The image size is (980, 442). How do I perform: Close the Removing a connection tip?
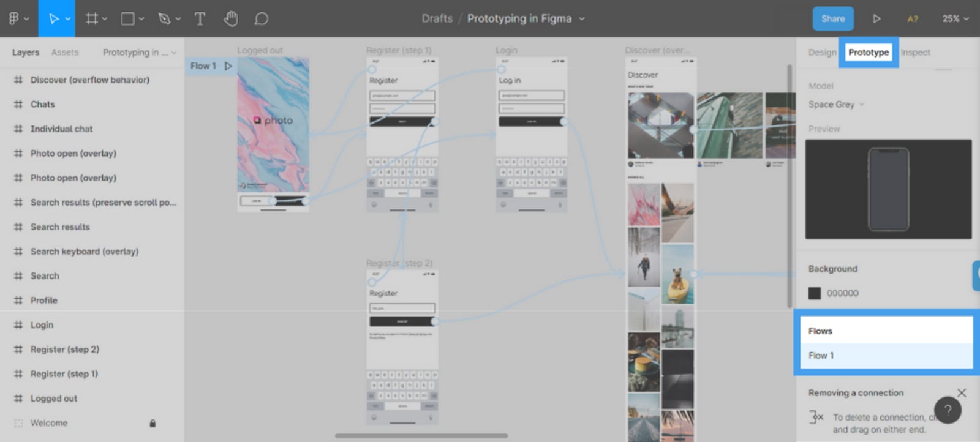coord(962,393)
